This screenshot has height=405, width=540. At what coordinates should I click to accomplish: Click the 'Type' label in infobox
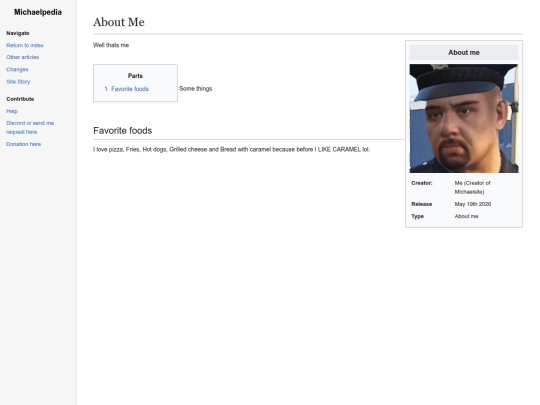(x=417, y=216)
